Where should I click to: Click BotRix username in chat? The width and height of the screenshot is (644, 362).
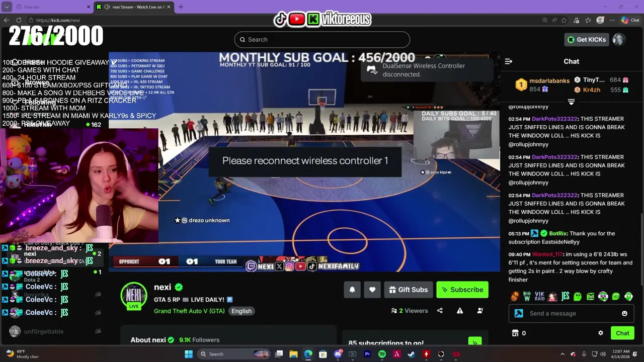tap(558, 233)
